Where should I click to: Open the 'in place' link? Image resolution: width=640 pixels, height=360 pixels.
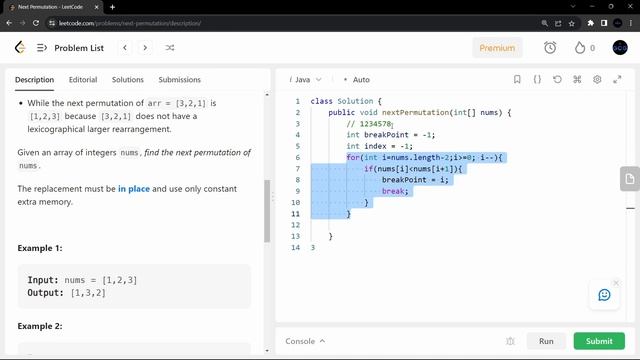coord(133,189)
